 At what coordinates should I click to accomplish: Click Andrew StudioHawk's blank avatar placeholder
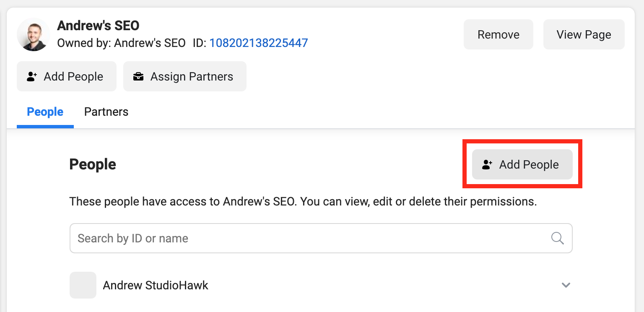[83, 285]
